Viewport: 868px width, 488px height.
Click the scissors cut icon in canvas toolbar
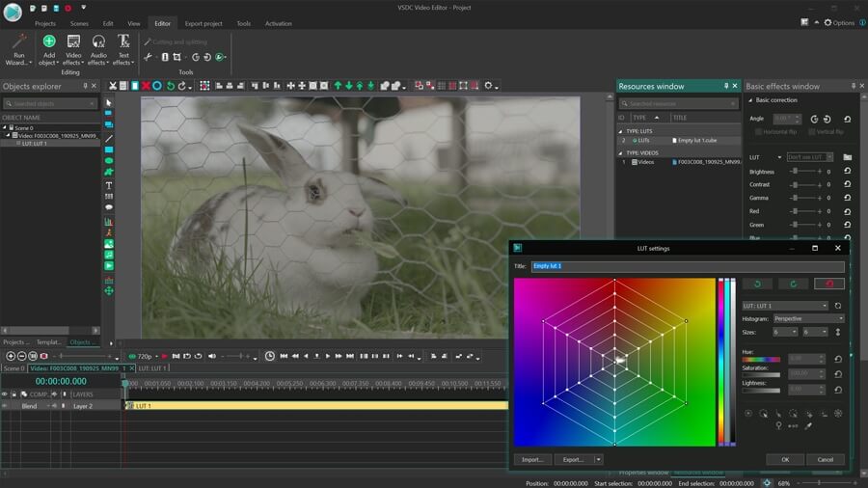pyautogui.click(x=113, y=86)
